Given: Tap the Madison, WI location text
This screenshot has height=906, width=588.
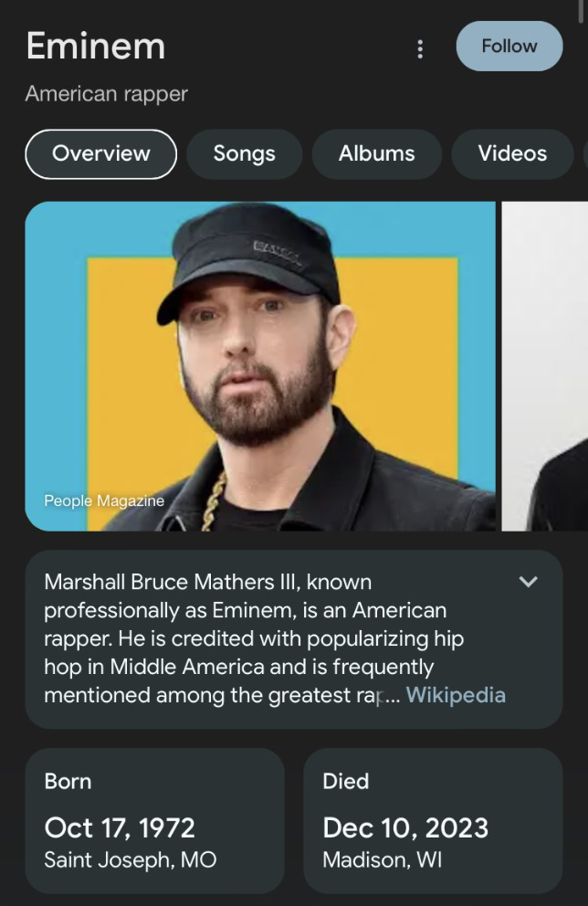Looking at the screenshot, I should tap(382, 859).
